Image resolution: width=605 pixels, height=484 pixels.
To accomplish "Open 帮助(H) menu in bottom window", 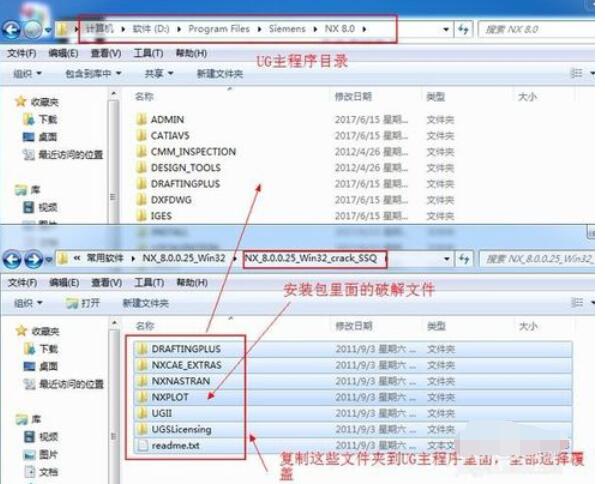I will coord(192,283).
